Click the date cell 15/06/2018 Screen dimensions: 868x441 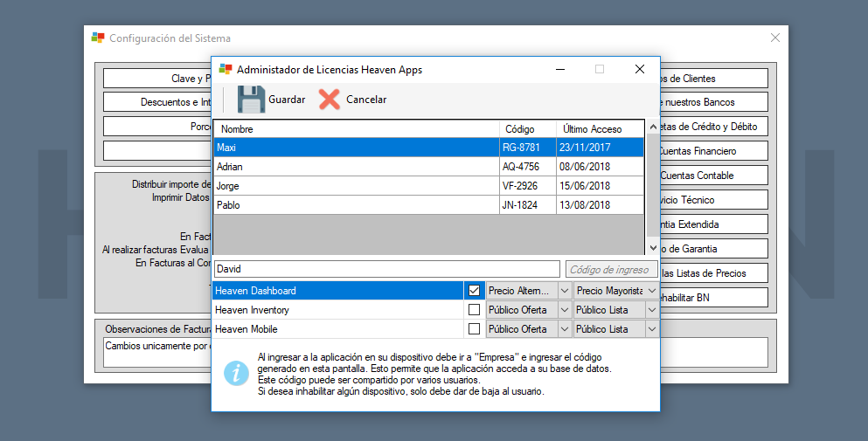point(601,186)
